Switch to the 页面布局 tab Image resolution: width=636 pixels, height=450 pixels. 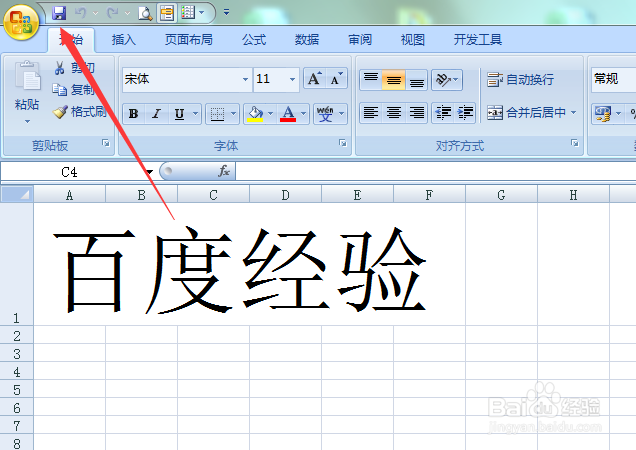point(189,39)
